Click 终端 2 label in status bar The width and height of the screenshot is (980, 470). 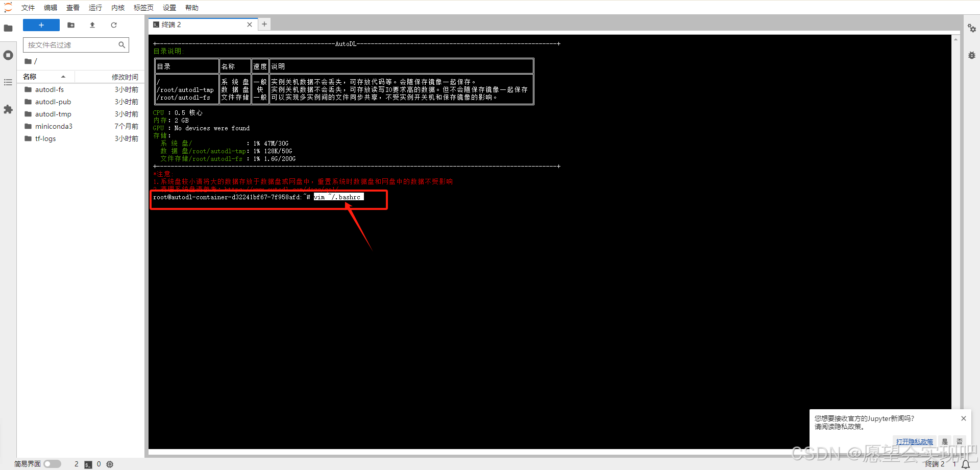pyautogui.click(x=935, y=464)
